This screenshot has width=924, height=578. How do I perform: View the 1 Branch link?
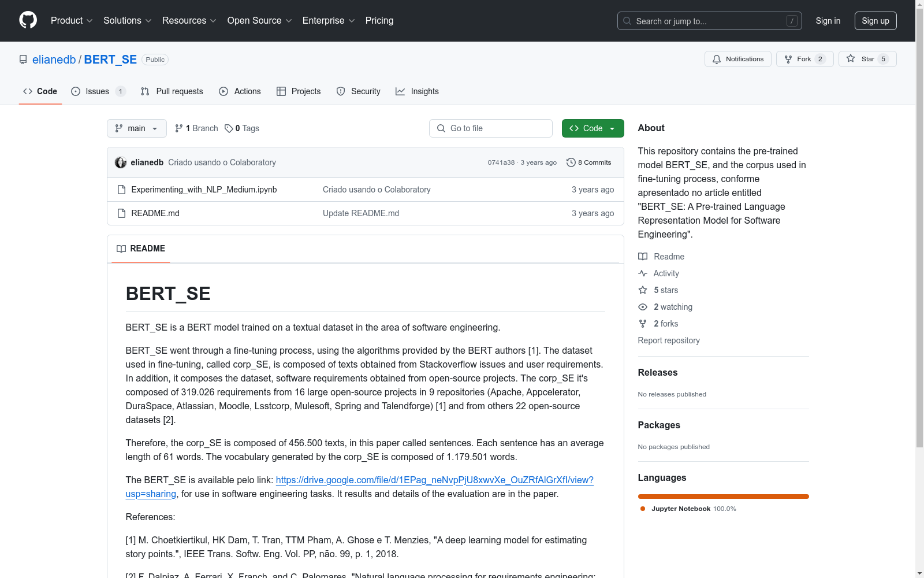point(196,128)
